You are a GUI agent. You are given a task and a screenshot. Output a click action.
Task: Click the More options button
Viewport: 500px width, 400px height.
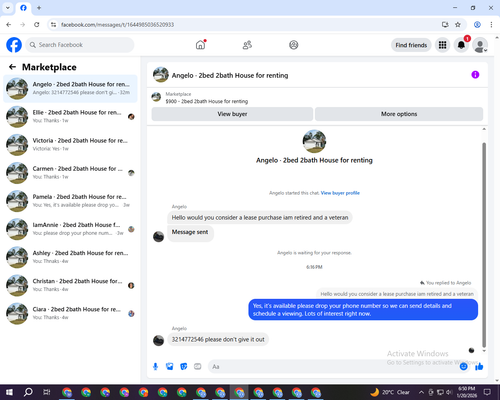coord(399,114)
